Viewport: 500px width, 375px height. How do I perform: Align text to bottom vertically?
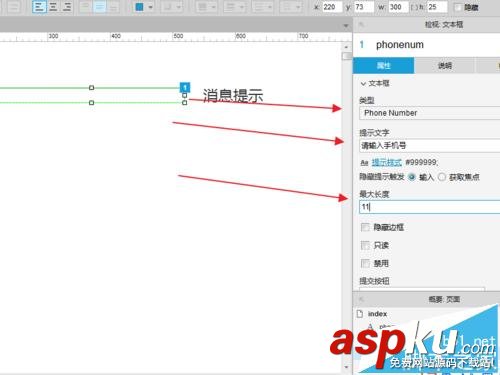click(x=113, y=7)
